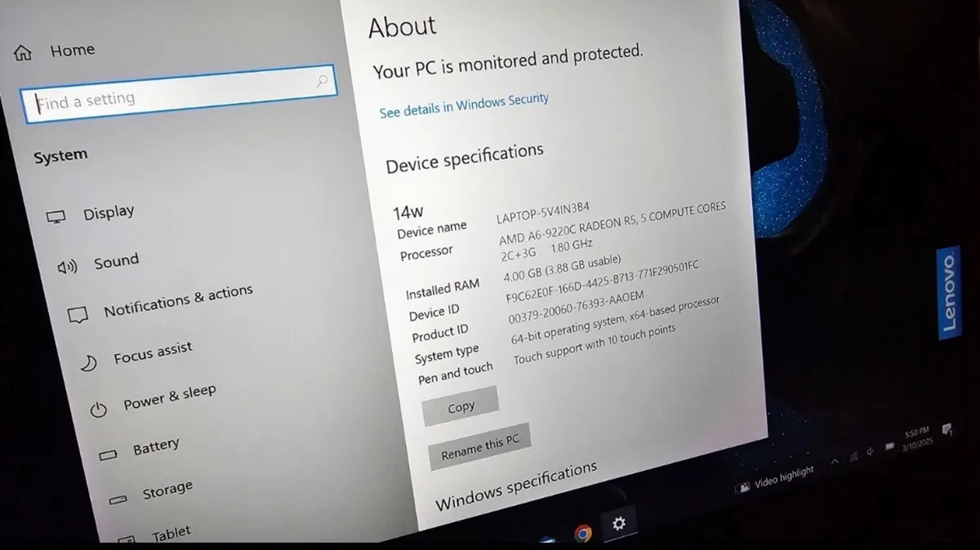Open Notifications & actions page
980x550 pixels.
178,301
